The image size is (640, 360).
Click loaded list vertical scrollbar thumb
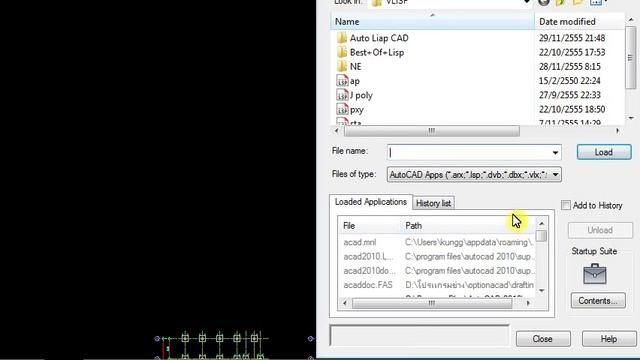click(x=542, y=236)
